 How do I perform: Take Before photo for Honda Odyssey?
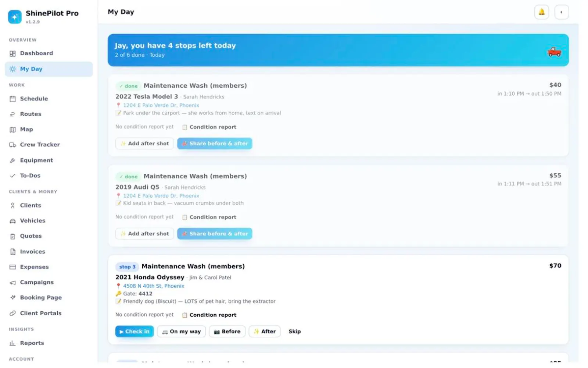[x=227, y=332]
